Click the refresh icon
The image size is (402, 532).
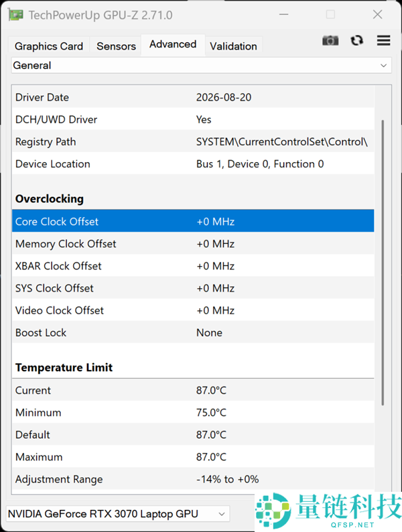coord(357,40)
